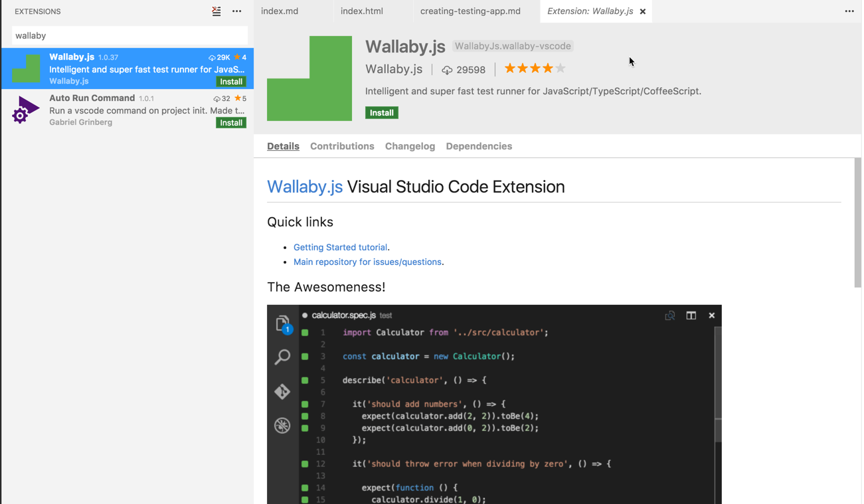Open editor more actions ellipsis menu
864x504 pixels.
[849, 11]
